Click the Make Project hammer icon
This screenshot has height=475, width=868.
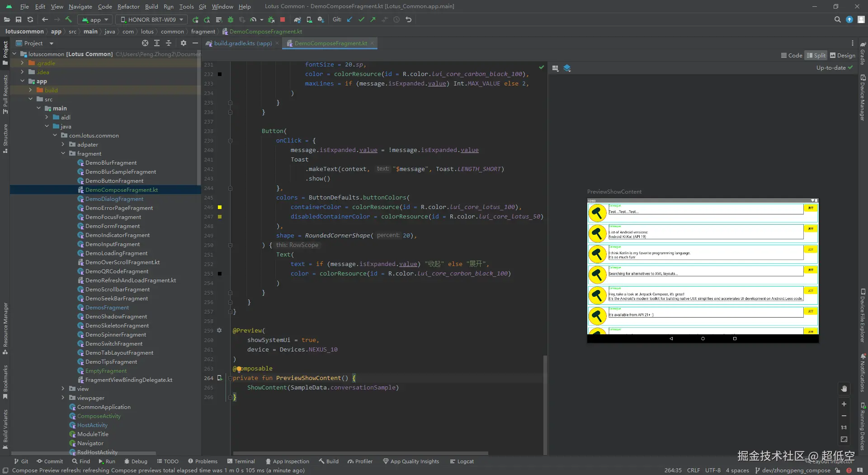click(69, 19)
